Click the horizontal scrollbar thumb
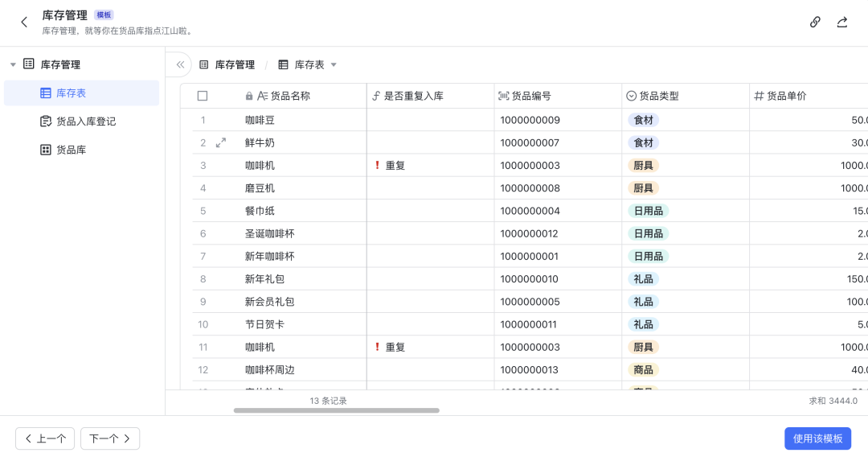 pyautogui.click(x=337, y=410)
